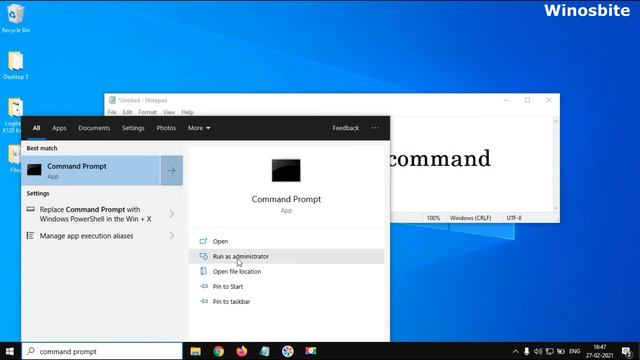
Task: Switch to the Settings search tab
Action: 133,128
